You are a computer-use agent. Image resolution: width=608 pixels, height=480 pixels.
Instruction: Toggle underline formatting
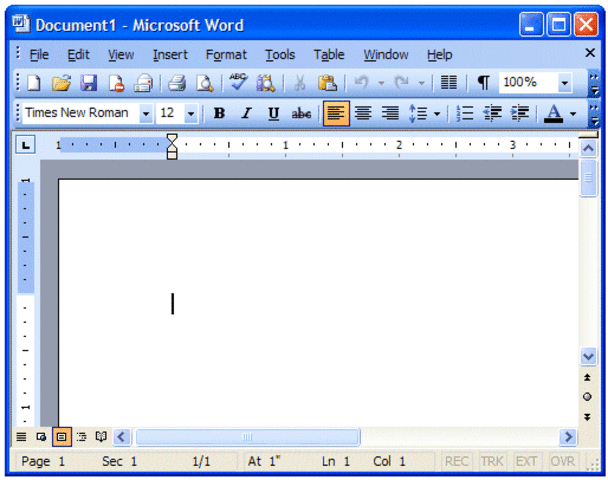coord(274,113)
